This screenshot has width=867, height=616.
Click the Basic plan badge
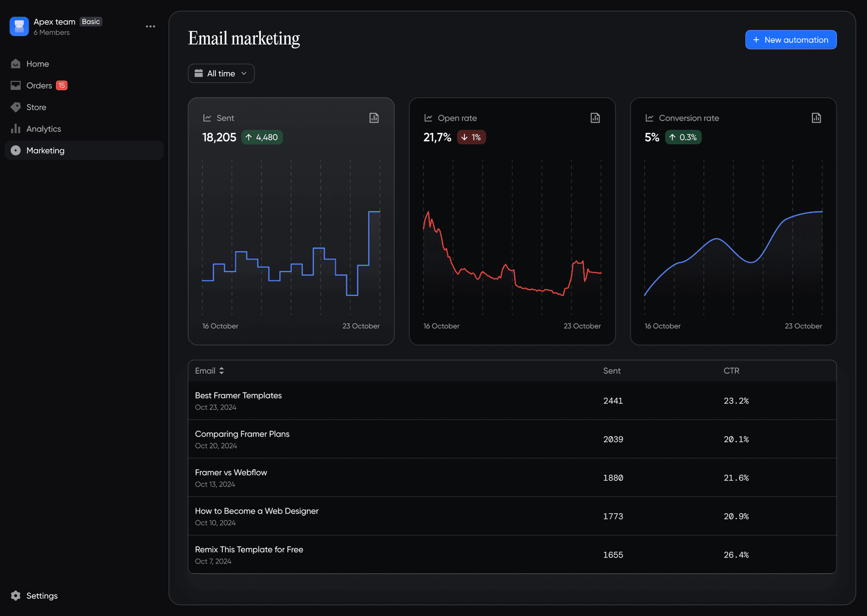click(91, 22)
